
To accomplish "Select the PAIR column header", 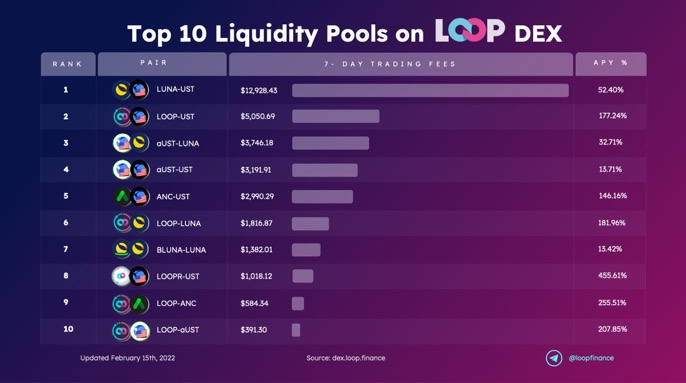I will coord(162,64).
